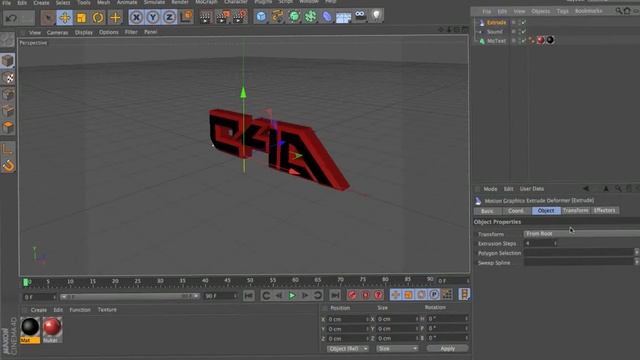Click Render to Picture Viewer icon
The height and width of the screenshot is (360, 640).
pos(223,17)
